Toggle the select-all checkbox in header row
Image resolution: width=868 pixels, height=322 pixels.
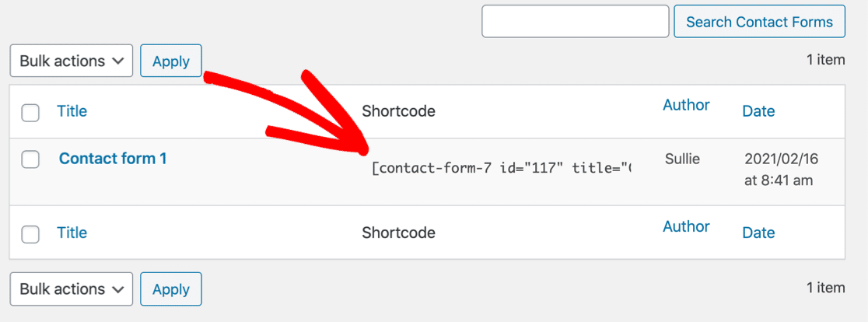(x=30, y=113)
